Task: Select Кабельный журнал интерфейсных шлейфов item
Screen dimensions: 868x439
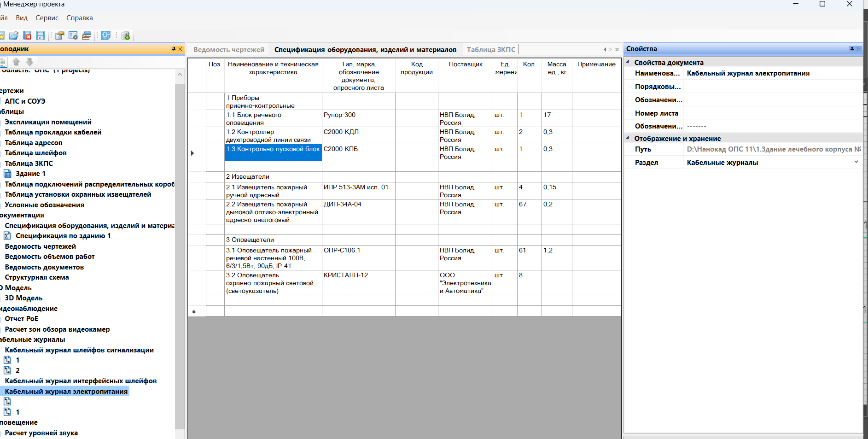Action: 81,381
